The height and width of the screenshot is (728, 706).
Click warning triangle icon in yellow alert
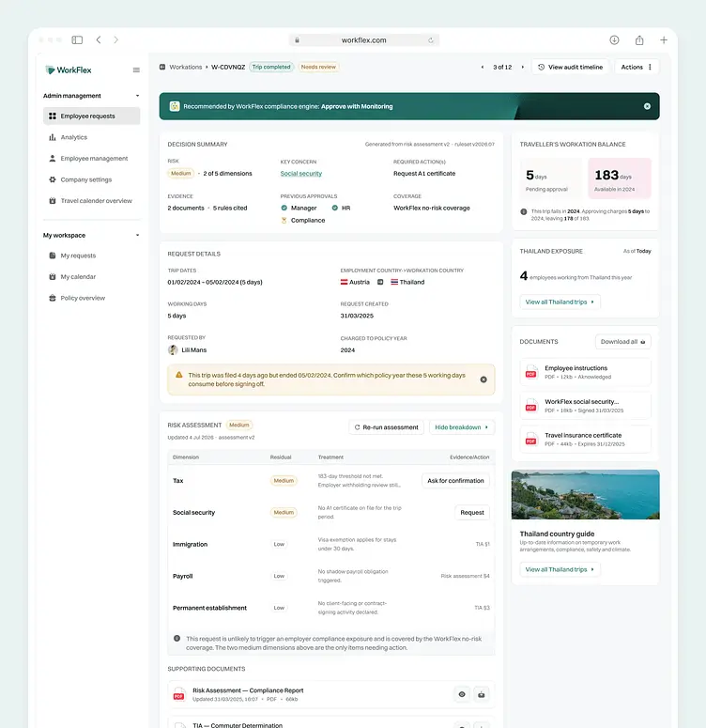[178, 375]
